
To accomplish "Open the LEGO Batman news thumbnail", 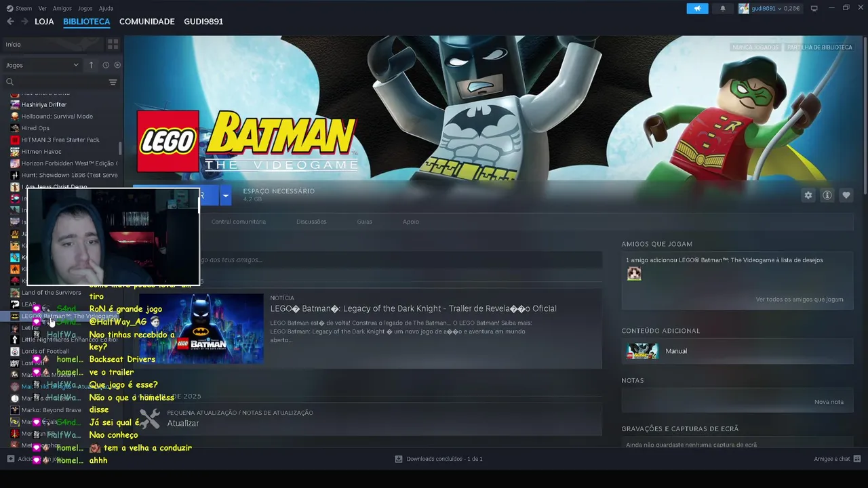I will 201,329.
